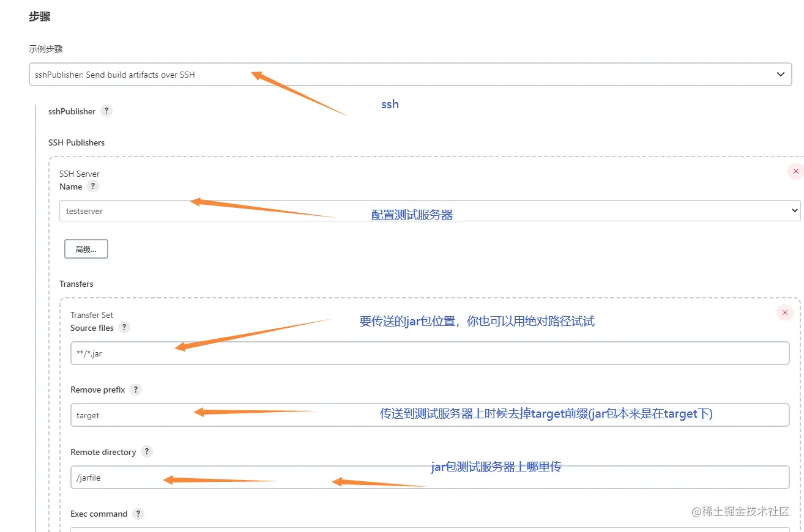Click help icon beside Source files
Image resolution: width=804 pixels, height=532 pixels.
coord(124,327)
